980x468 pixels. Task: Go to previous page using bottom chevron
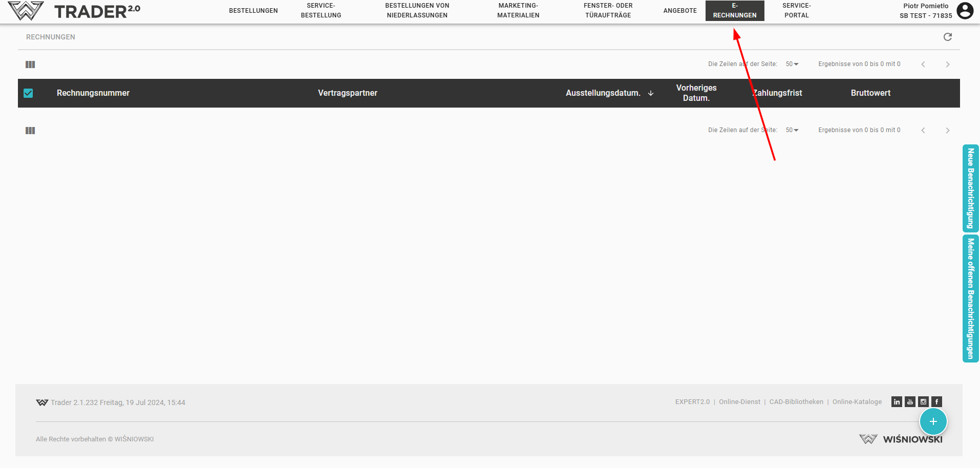[923, 131]
